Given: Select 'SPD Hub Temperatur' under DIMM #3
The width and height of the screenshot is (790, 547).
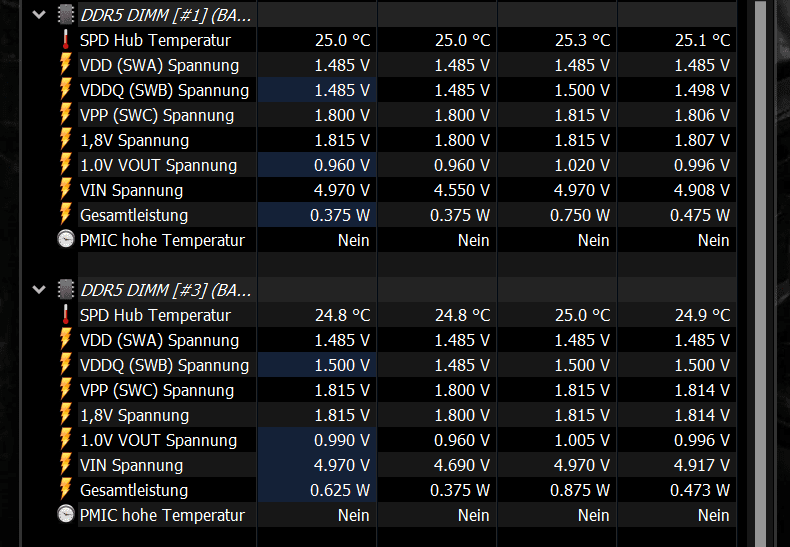Looking at the screenshot, I should [155, 315].
